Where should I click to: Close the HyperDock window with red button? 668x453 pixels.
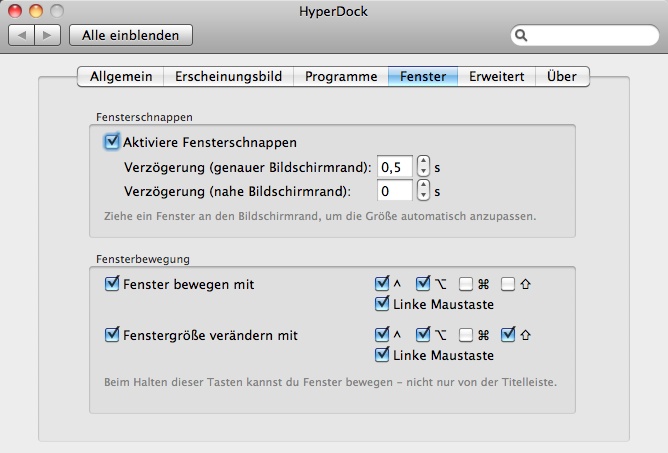coord(15,11)
